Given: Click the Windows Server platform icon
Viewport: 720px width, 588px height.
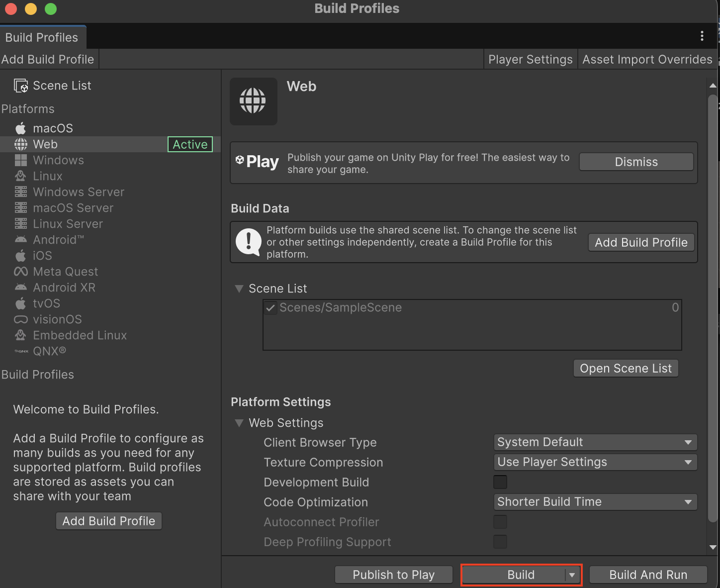Looking at the screenshot, I should (20, 192).
